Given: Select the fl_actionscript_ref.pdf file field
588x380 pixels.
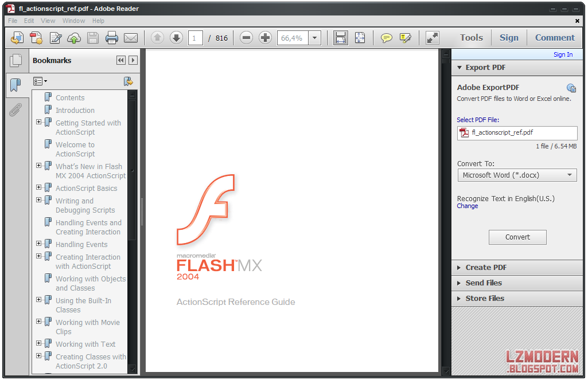Looking at the screenshot, I should pos(517,133).
